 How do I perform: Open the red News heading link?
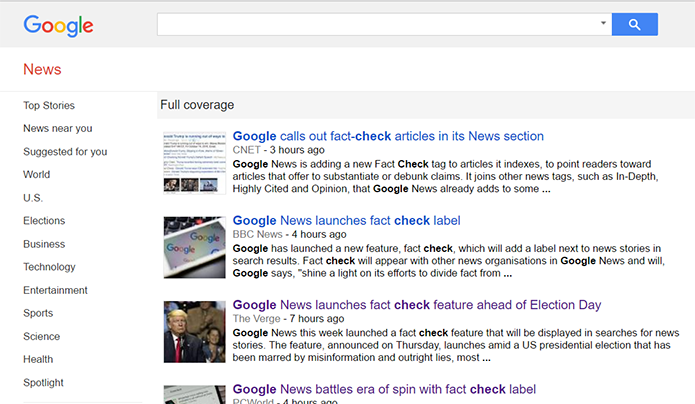(42, 70)
